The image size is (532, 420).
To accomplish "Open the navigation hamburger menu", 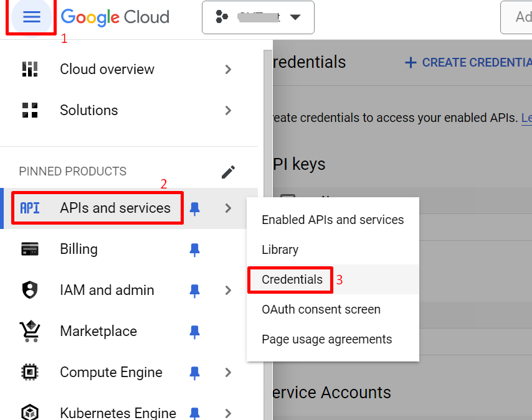I will click(31, 17).
